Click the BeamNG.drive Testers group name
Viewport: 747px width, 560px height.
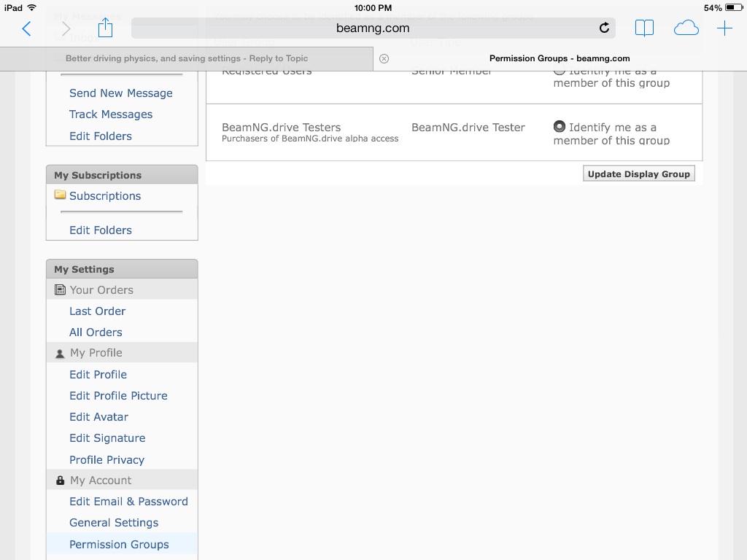tap(282, 128)
